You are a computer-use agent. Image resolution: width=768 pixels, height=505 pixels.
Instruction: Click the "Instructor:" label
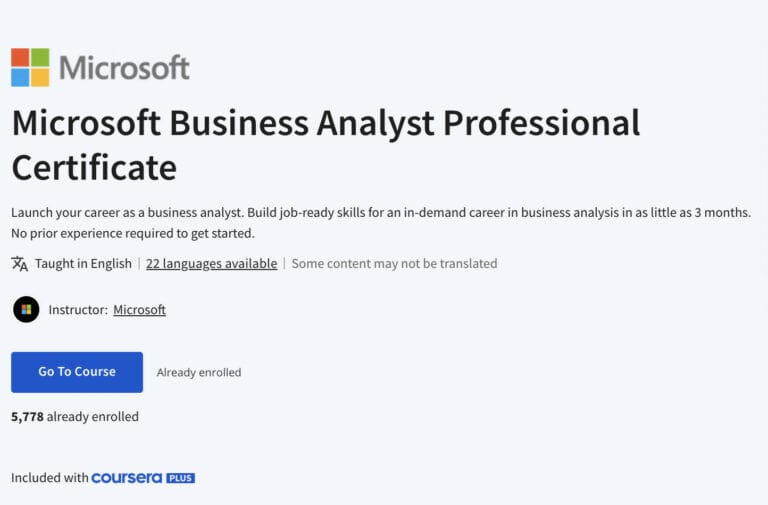[x=78, y=310]
